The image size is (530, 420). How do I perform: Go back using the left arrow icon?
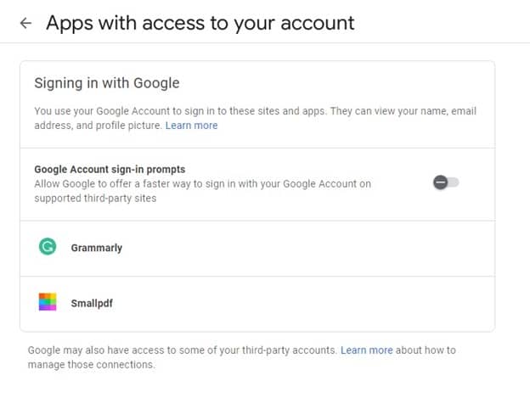(x=25, y=24)
